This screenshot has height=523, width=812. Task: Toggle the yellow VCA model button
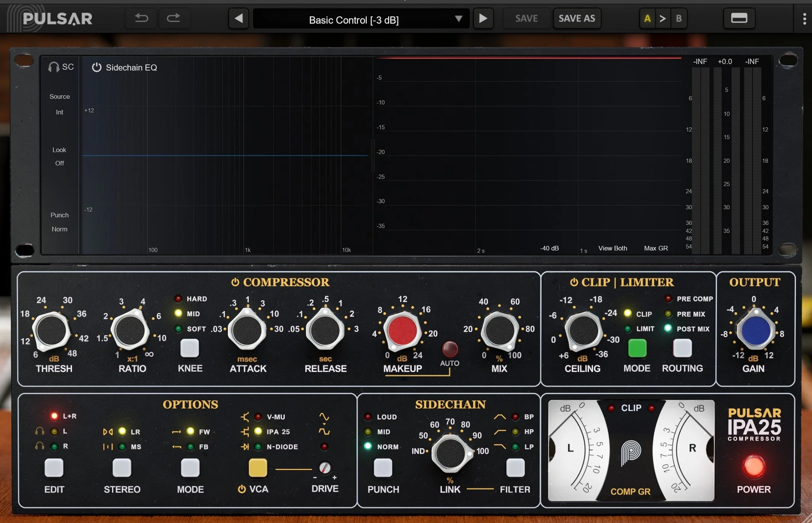point(258,468)
